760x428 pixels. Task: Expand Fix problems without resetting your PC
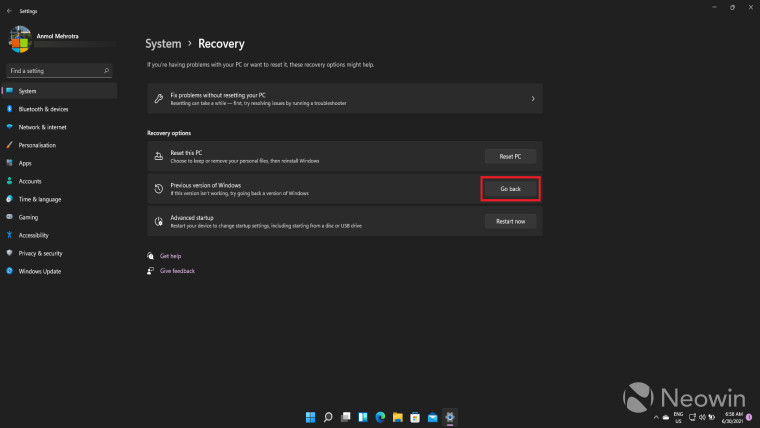click(345, 99)
